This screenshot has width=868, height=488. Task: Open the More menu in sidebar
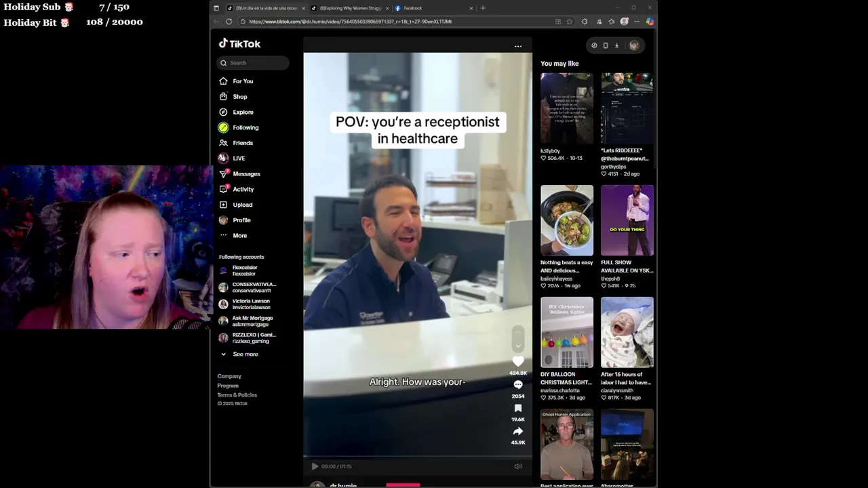click(233, 235)
